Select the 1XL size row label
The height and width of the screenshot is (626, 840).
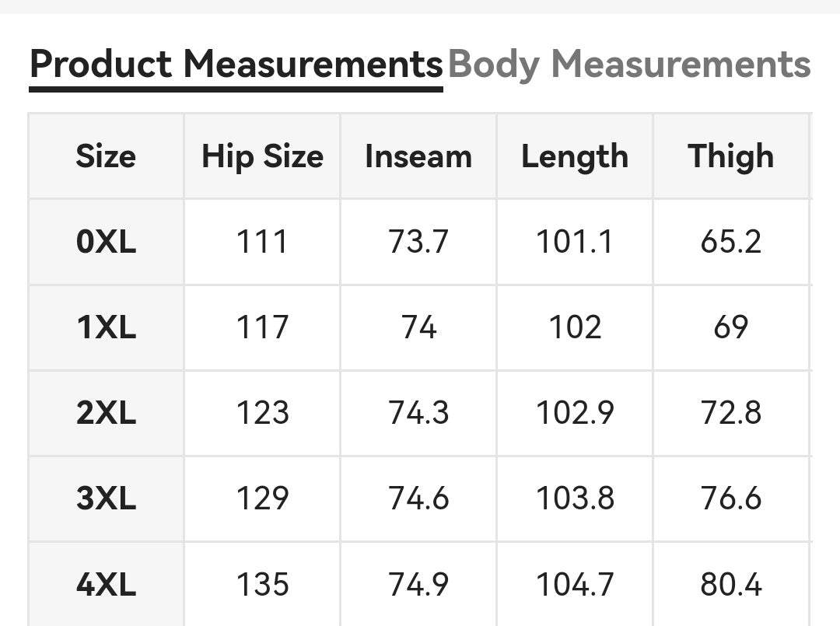(106, 327)
